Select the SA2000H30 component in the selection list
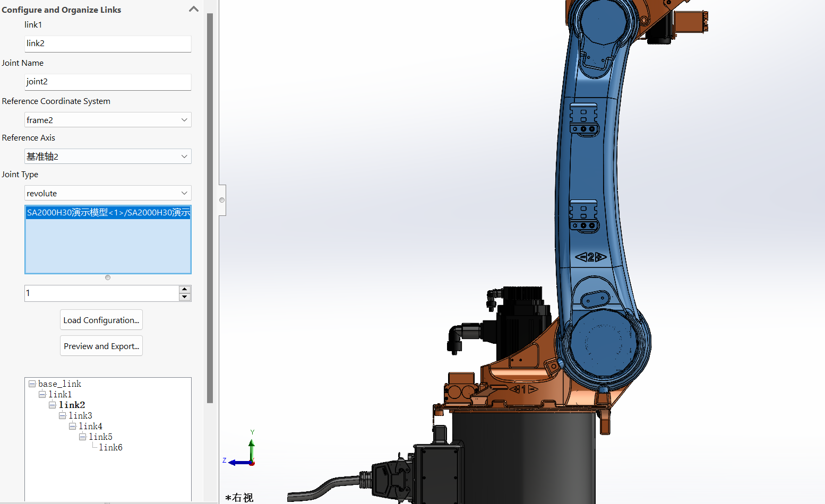Viewport: 825px width, 504px height. pyautogui.click(x=108, y=213)
